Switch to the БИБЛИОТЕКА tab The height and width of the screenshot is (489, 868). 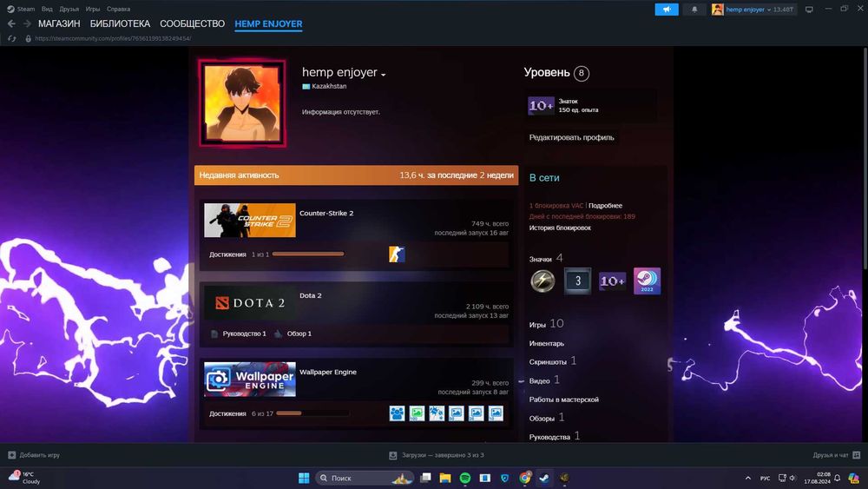[120, 23]
